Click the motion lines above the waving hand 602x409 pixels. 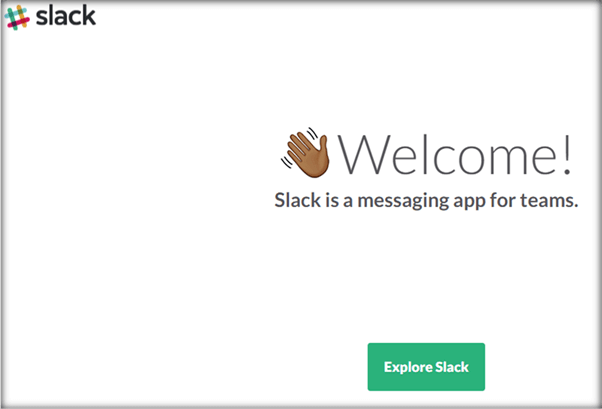(313, 133)
